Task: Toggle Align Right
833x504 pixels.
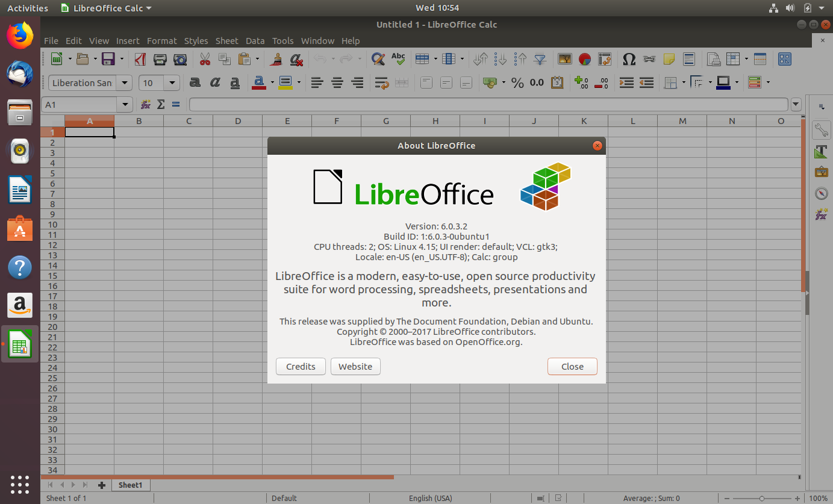Action: pos(357,82)
